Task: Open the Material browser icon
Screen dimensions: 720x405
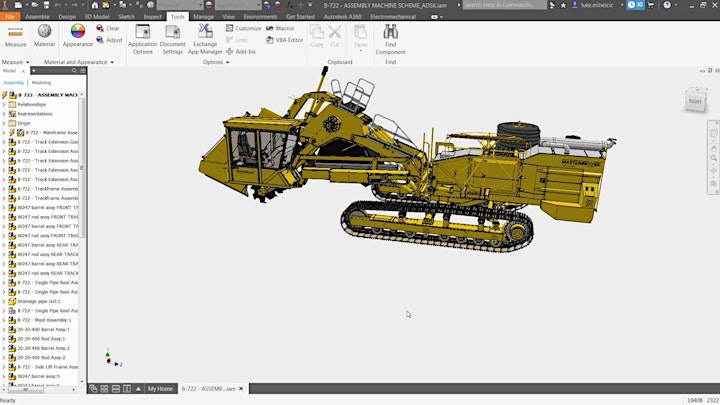Action: 45,31
